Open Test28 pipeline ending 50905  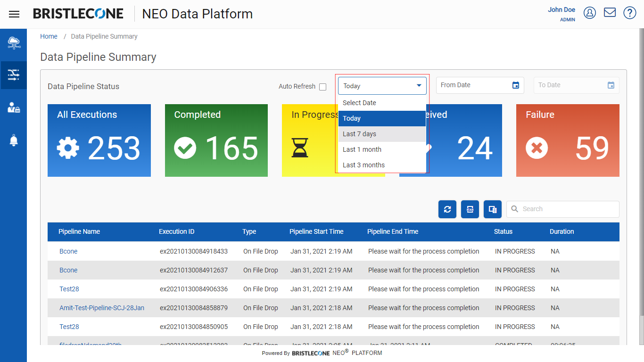[x=69, y=327]
